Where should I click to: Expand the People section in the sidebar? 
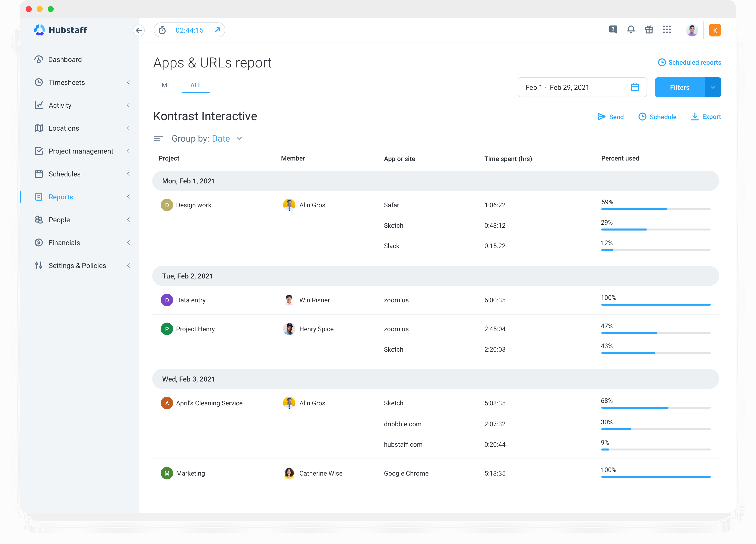129,219
